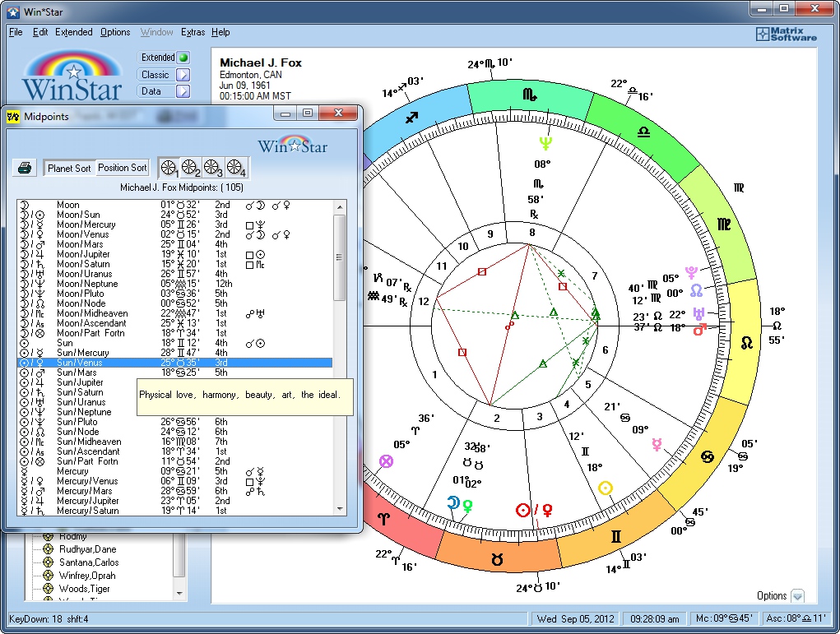
Task: Click chart file list scroll-down arrow
Action: [179, 594]
